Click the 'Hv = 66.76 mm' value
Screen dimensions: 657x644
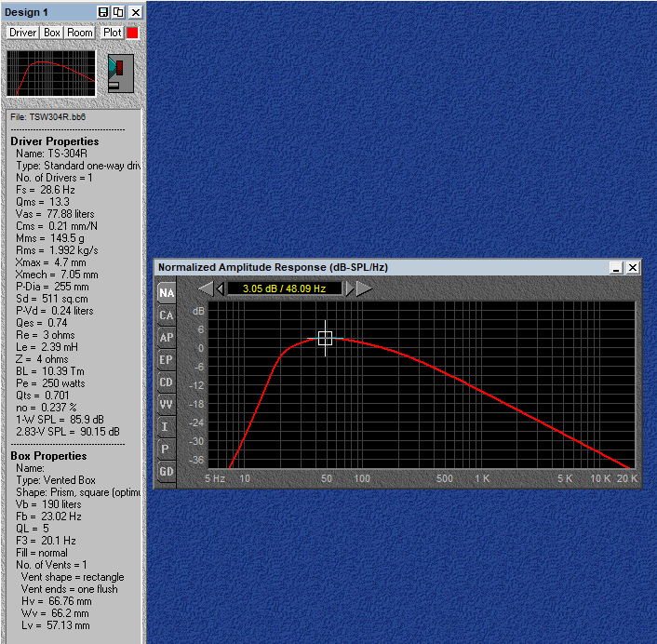point(57,601)
